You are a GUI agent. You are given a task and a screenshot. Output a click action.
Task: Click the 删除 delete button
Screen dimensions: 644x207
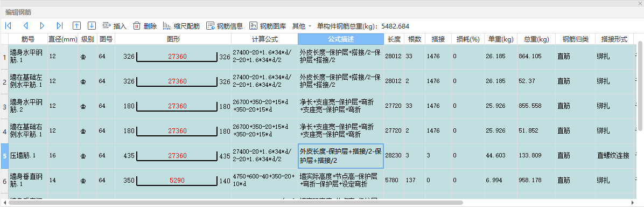[x=145, y=26]
